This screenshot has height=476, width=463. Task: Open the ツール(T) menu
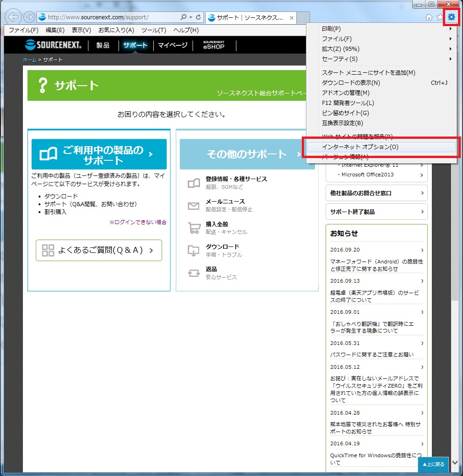[153, 30]
